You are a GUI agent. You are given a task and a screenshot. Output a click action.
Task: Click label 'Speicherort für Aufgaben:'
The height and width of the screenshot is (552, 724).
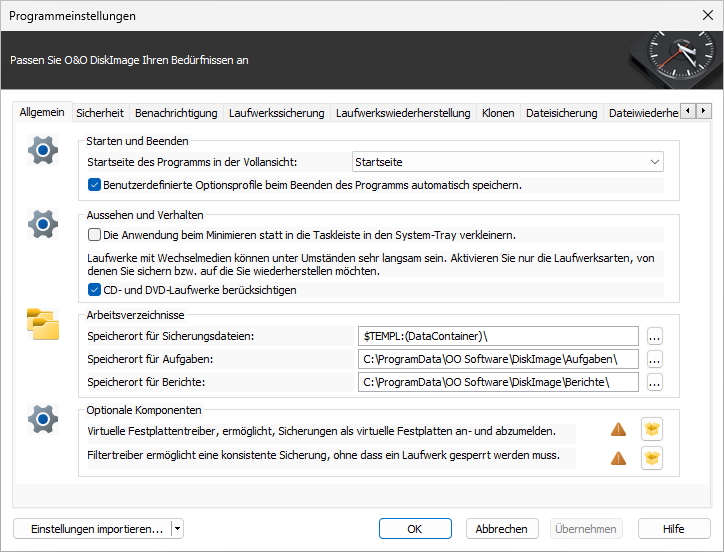[150, 359]
